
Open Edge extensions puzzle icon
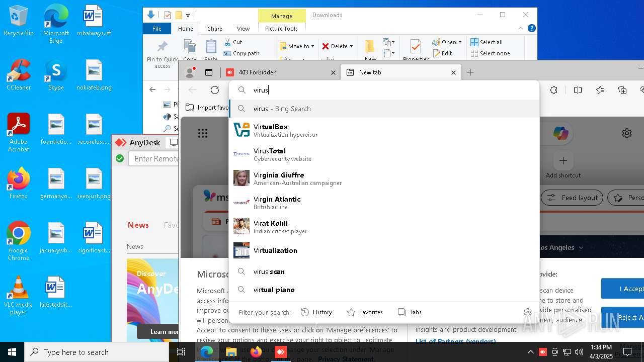(553, 90)
